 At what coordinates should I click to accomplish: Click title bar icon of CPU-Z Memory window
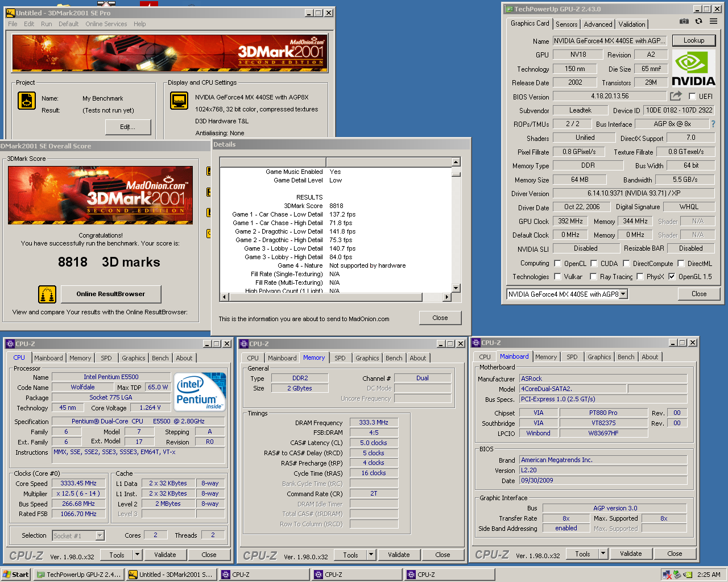point(244,344)
